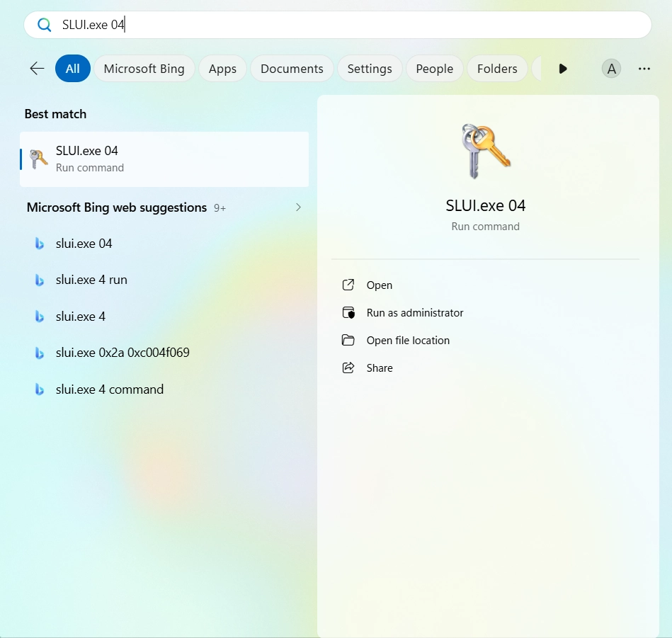Click the Bing icon beside slui.exe 4 run
Screen dimensions: 672x638
point(40,280)
